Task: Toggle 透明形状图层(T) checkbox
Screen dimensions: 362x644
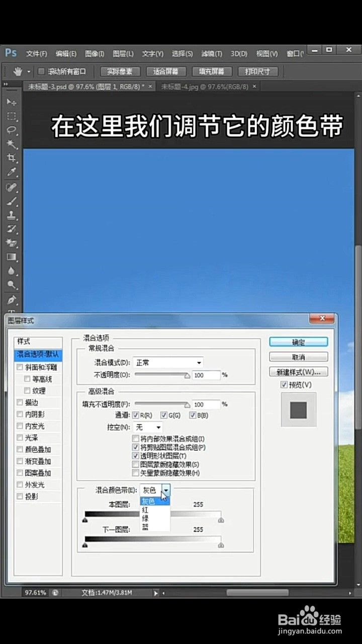Action: pos(135,455)
